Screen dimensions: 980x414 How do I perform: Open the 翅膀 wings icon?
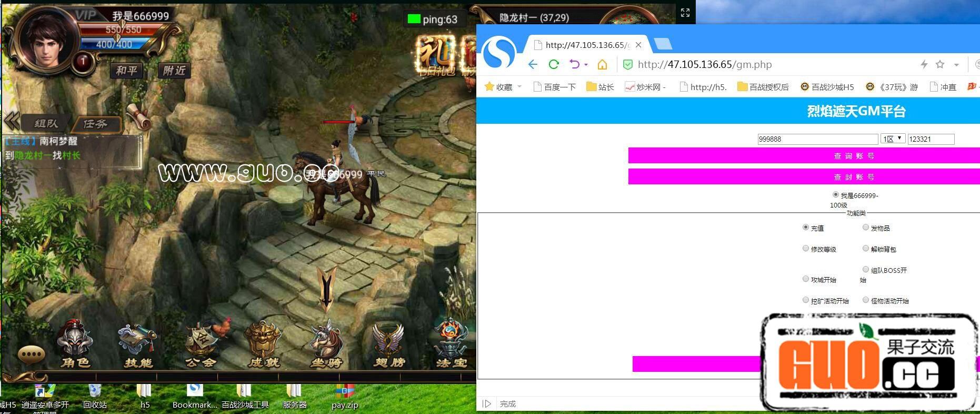(388, 345)
